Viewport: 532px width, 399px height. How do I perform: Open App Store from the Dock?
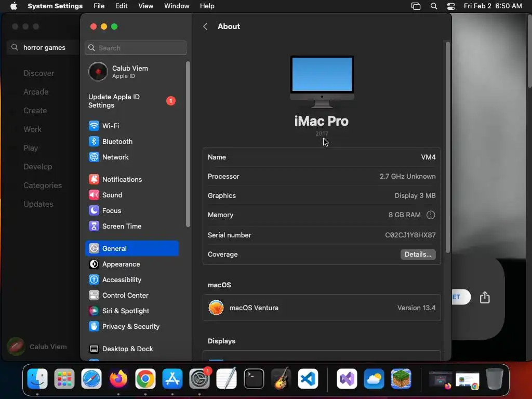(172, 379)
